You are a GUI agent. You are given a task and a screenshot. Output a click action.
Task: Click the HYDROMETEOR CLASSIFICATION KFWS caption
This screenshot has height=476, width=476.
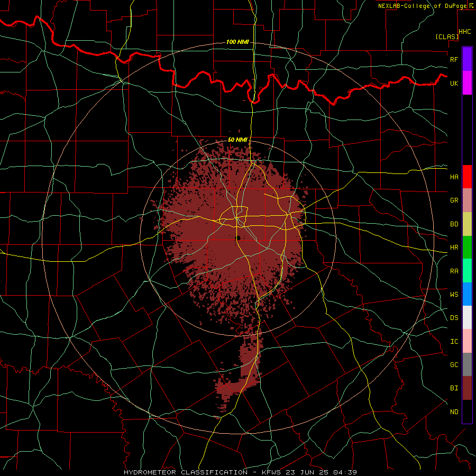240,472
